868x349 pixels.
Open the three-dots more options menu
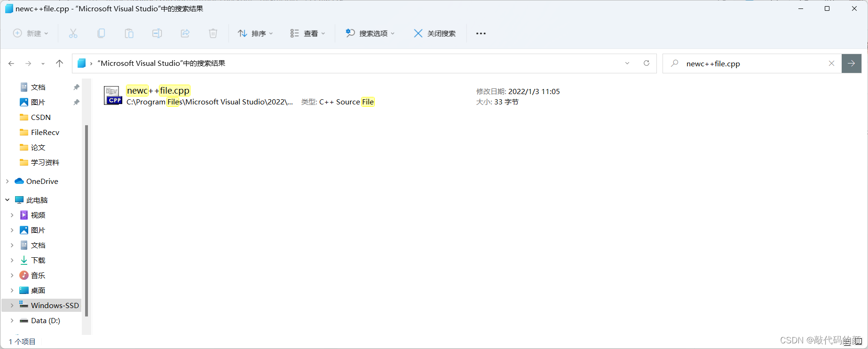pos(481,33)
